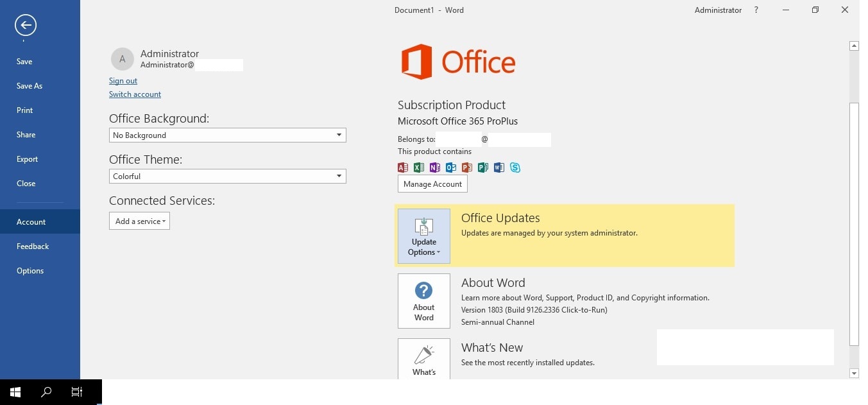The image size is (868, 405).
Task: Click the Publisher product icon
Action: 483,168
